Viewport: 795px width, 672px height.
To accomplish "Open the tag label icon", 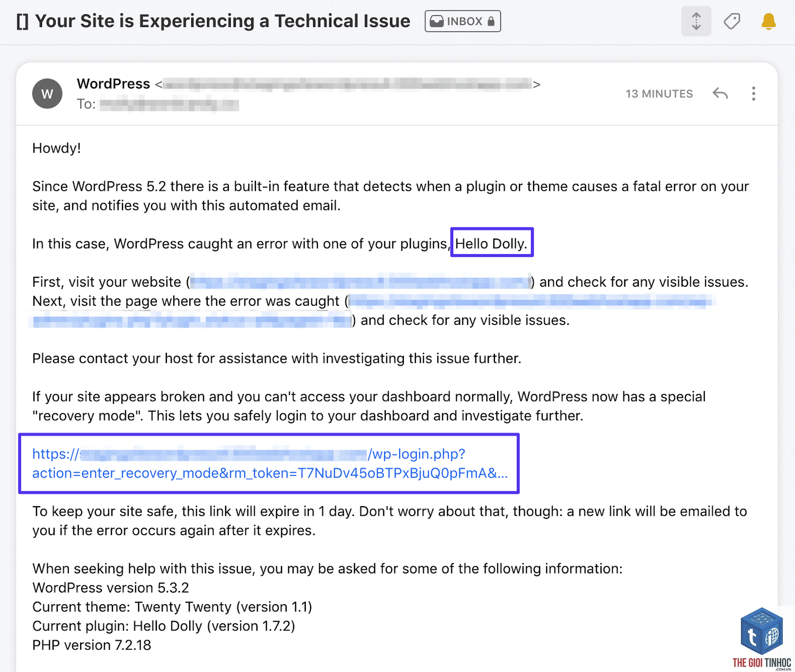I will (732, 21).
